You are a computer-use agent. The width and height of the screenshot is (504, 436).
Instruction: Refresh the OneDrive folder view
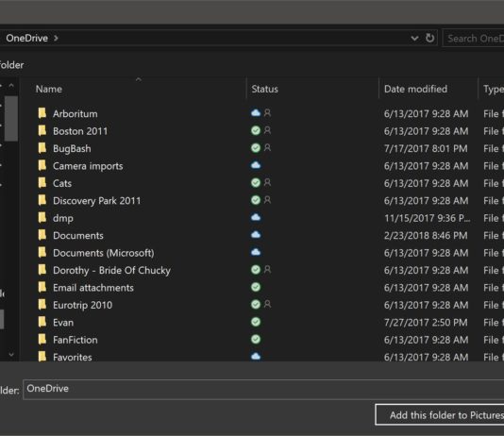(429, 38)
